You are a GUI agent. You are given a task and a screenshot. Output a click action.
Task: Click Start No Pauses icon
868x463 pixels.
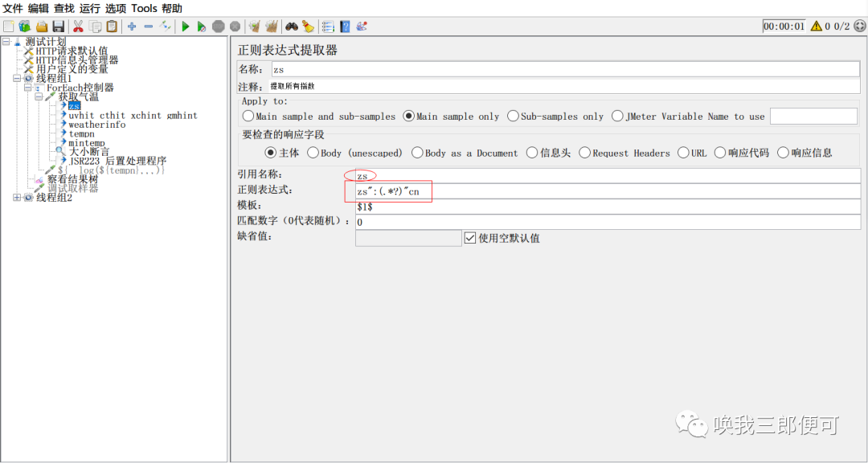[202, 26]
